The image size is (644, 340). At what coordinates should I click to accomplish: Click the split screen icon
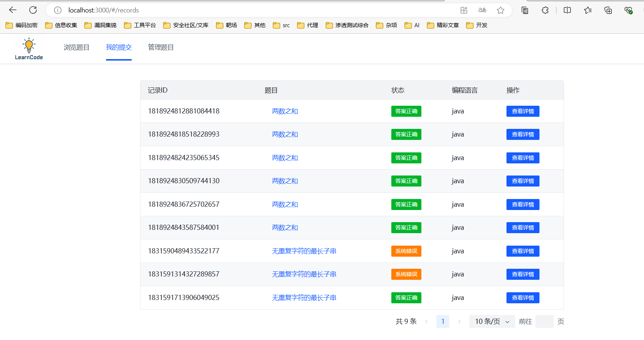point(567,10)
